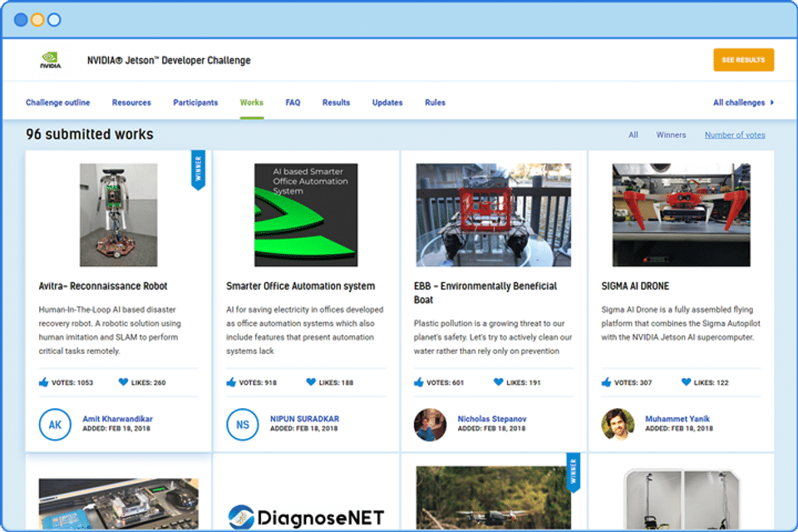Click Muhammet Yanik's profile photo
Screen dimensions: 798x532
click(x=618, y=424)
